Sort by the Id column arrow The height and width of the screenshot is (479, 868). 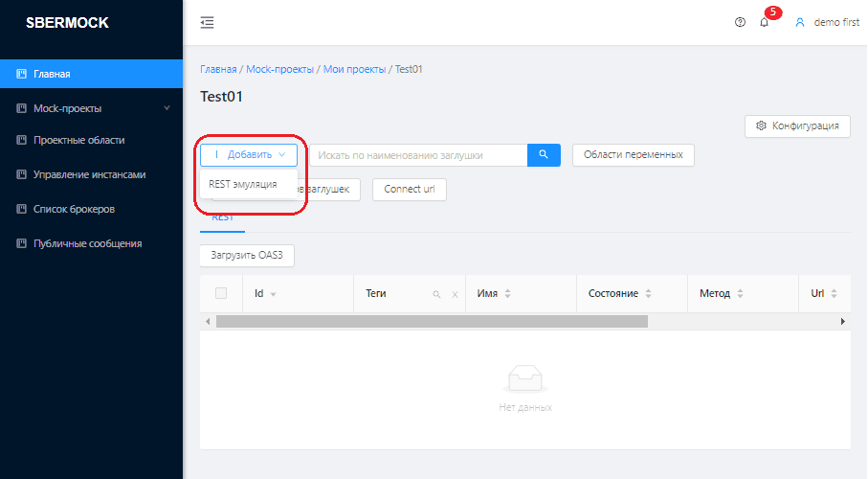pos(273,294)
